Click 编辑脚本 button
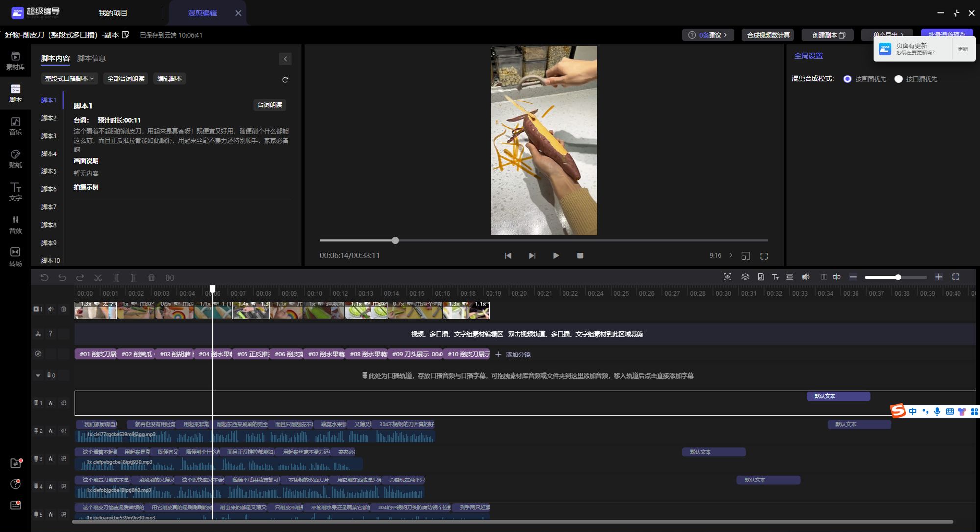 (170, 79)
